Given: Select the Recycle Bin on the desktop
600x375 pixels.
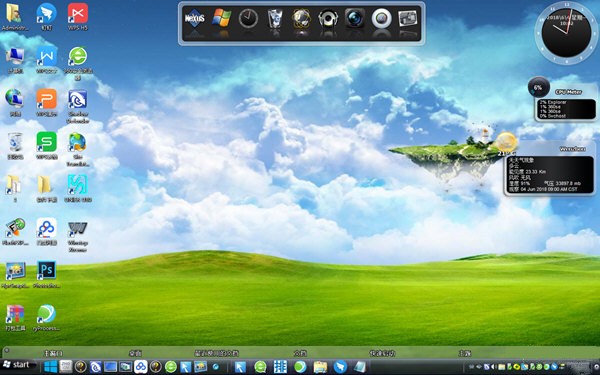Looking at the screenshot, I should [15, 142].
